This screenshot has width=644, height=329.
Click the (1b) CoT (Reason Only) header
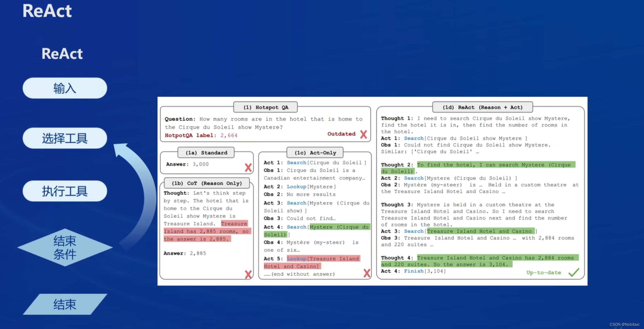click(x=207, y=183)
